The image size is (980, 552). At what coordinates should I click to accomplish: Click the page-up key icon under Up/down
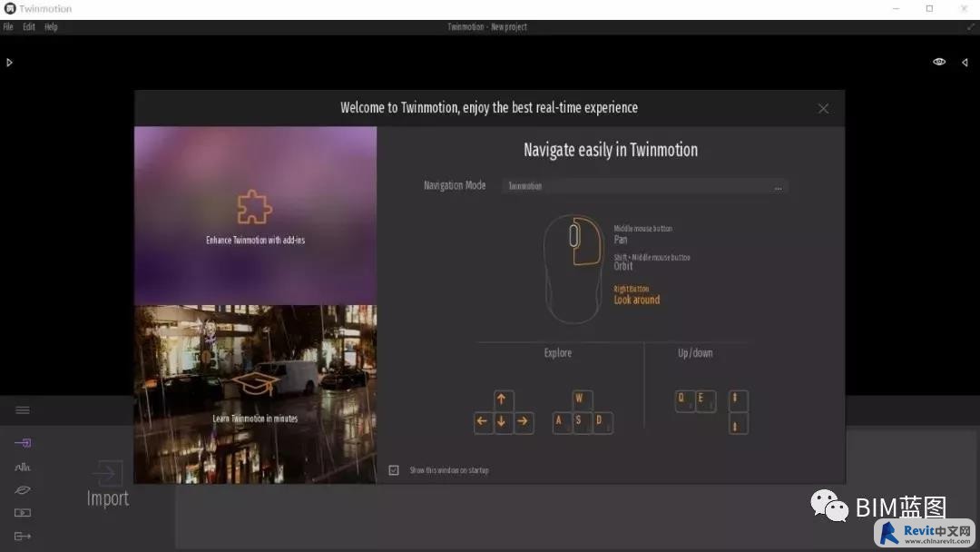click(738, 400)
